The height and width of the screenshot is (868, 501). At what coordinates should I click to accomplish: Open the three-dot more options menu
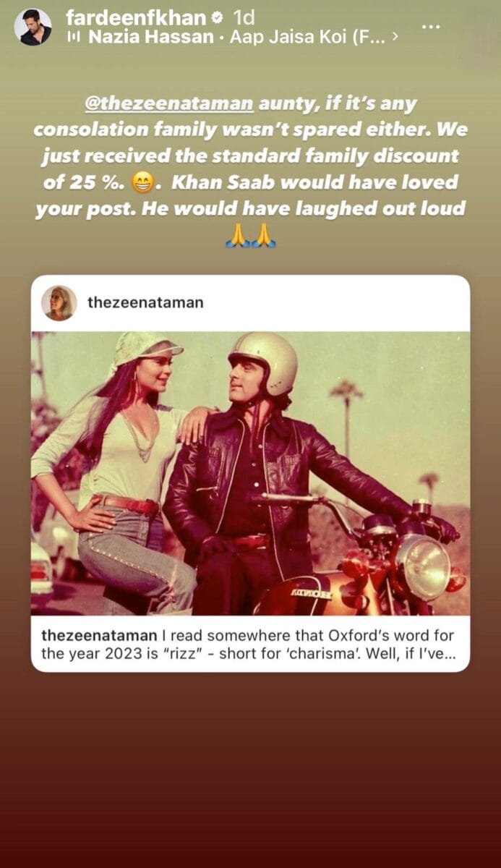tap(431, 27)
